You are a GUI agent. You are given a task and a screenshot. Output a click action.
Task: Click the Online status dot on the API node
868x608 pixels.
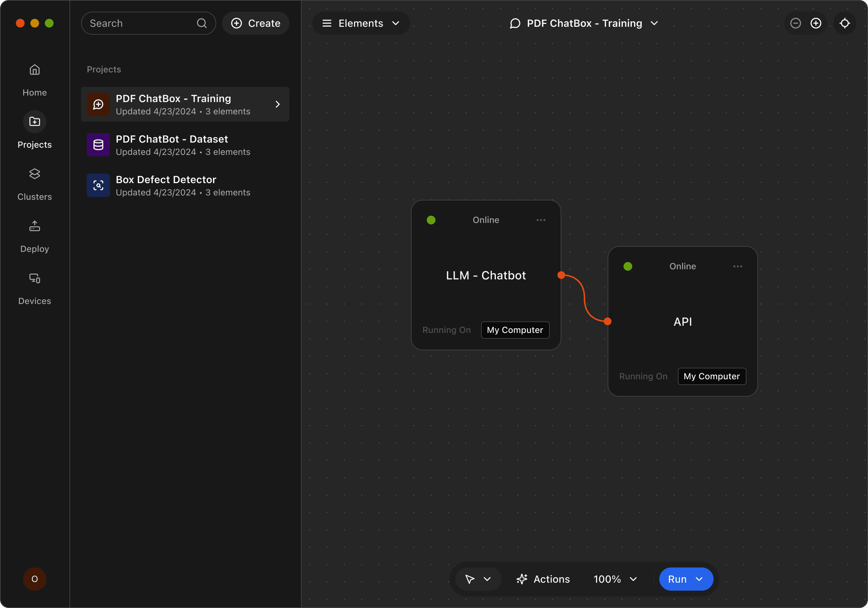point(627,266)
